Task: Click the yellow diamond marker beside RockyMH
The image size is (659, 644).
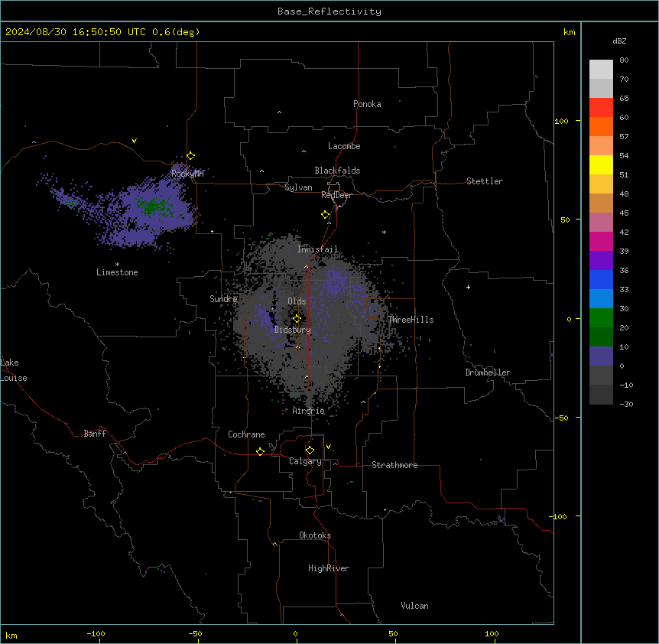Action: click(191, 156)
